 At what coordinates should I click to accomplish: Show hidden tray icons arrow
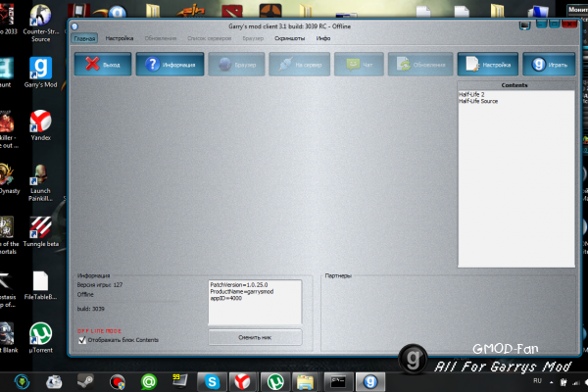(x=551, y=382)
